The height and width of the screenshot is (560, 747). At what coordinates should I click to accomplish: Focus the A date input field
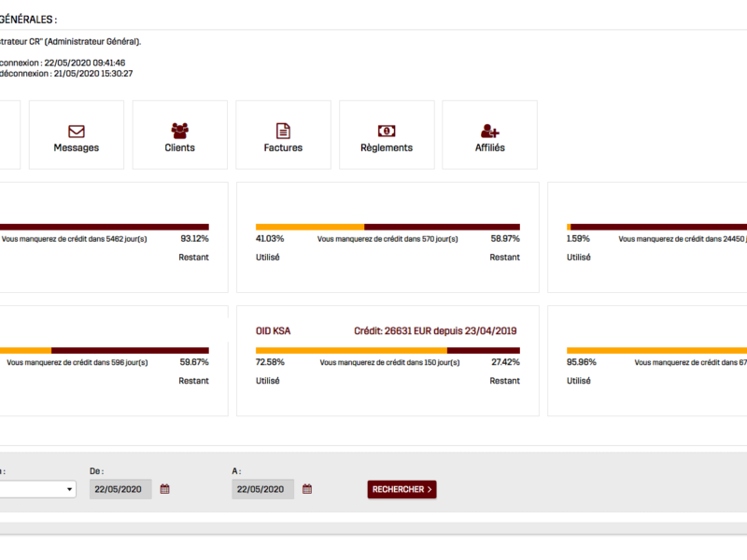263,489
